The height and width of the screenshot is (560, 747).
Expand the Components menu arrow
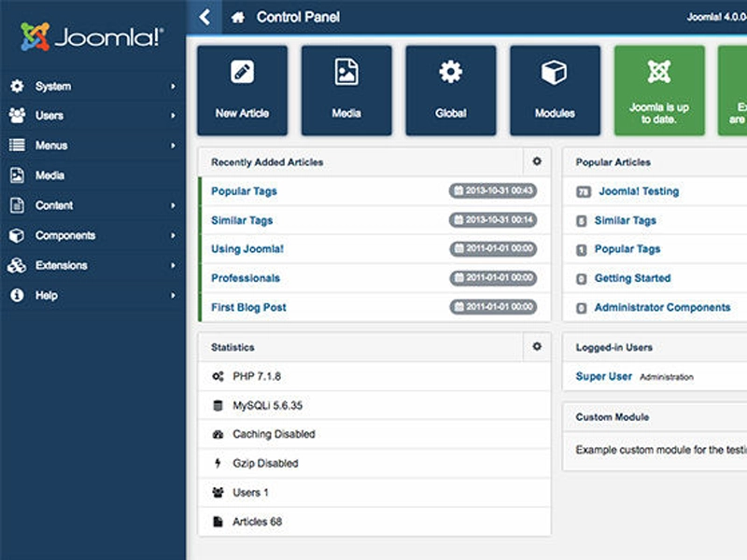tap(173, 235)
